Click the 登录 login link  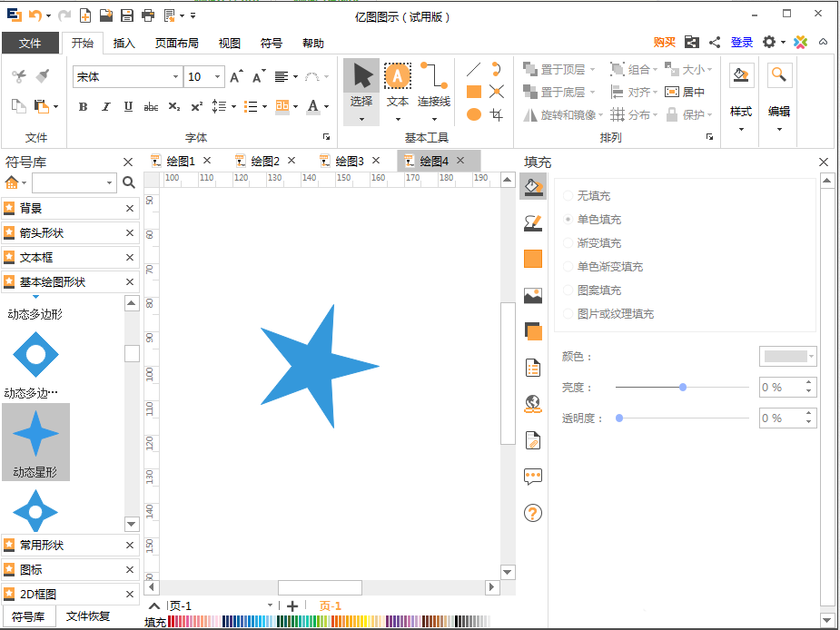click(x=741, y=42)
